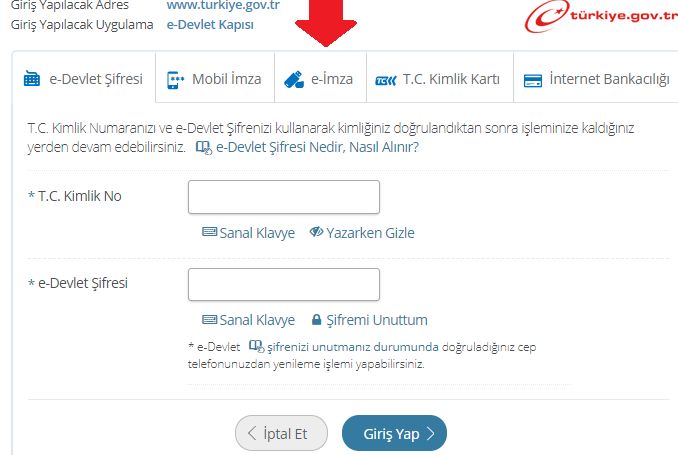678x455 pixels.
Task: Click the Giriş Yap button
Action: 394,433
